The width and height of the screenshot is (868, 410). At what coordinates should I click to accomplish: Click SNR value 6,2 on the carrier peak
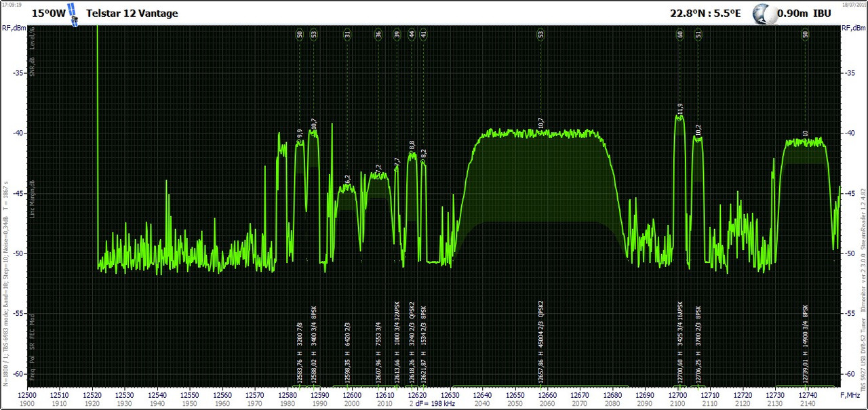tap(347, 180)
